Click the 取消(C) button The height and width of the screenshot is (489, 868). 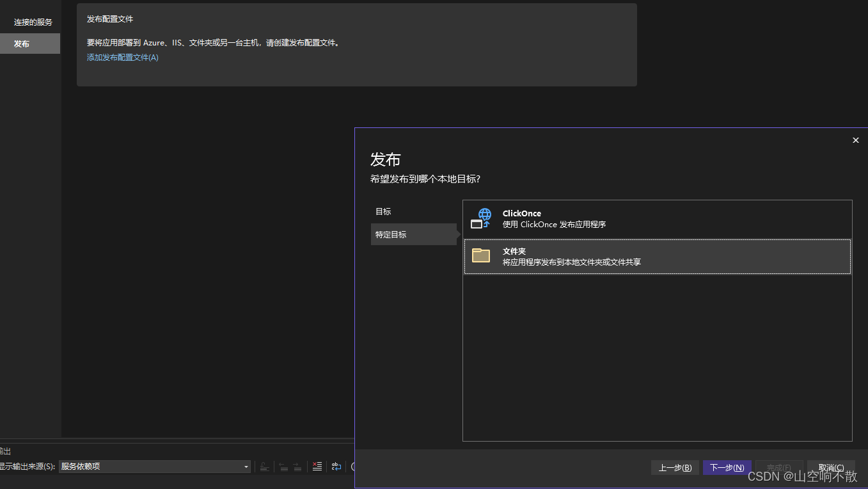click(x=831, y=468)
